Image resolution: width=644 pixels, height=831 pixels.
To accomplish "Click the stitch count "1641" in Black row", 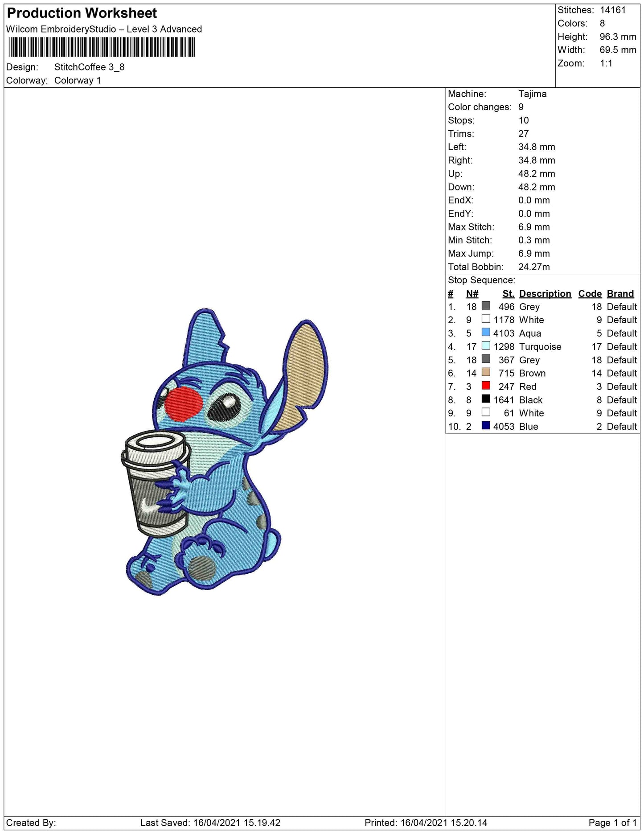I will (504, 400).
